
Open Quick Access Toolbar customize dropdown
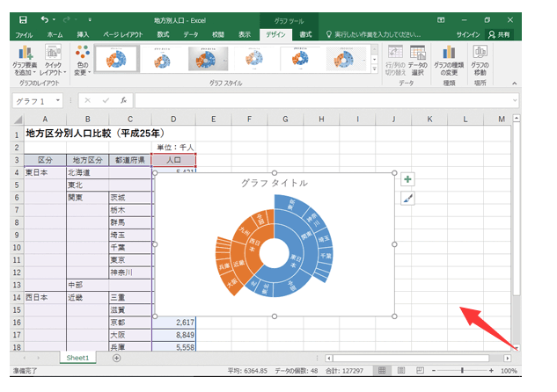[x=90, y=20]
